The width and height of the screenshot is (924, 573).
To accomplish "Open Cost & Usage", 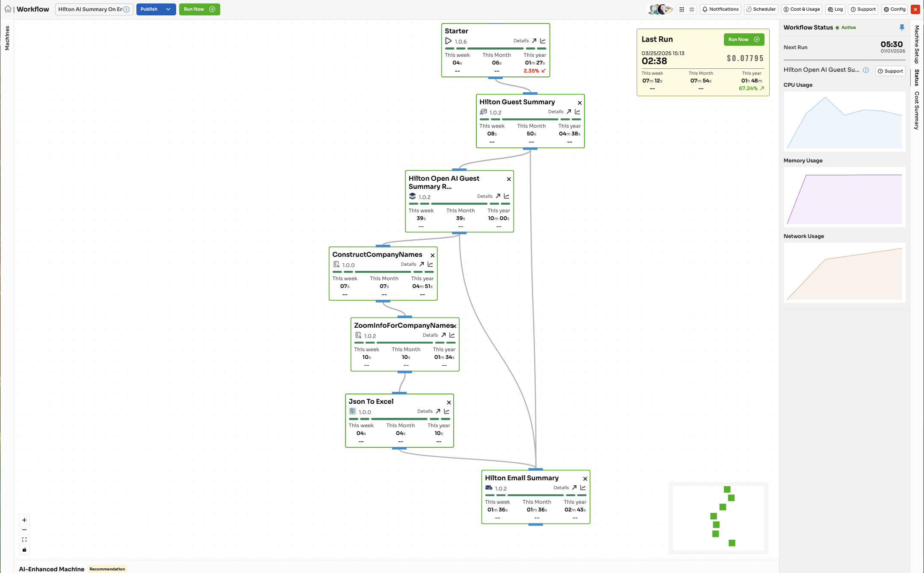I will tap(801, 9).
